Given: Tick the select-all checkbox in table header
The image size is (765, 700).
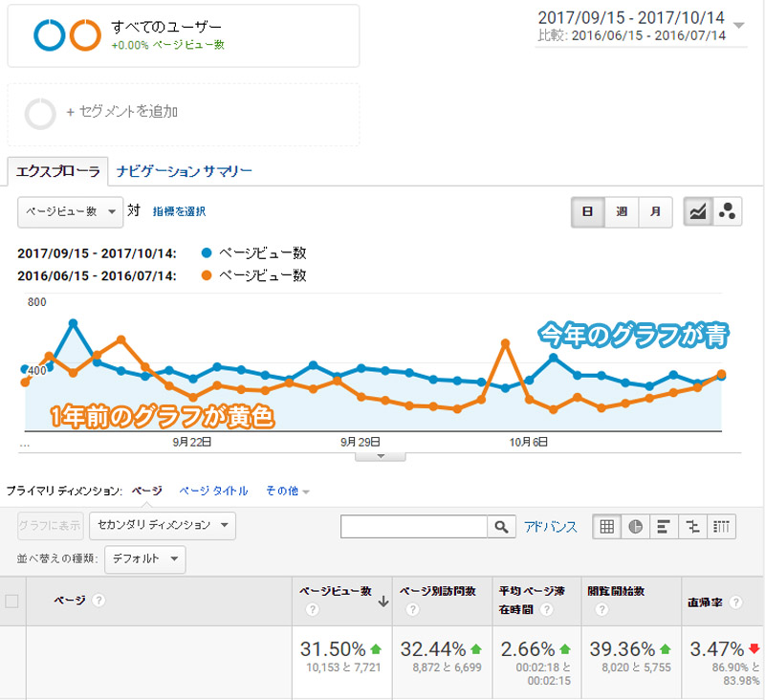Looking at the screenshot, I should tap(12, 601).
